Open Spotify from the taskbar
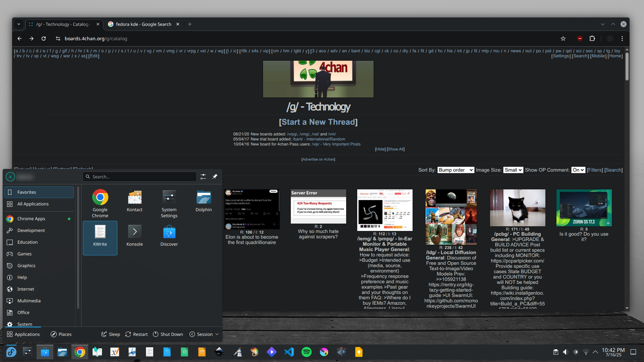 click(x=307, y=352)
